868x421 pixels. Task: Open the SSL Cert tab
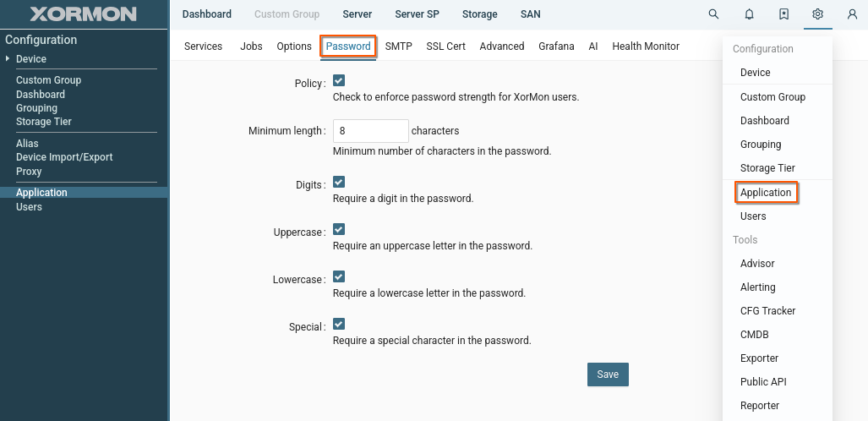[x=445, y=46]
